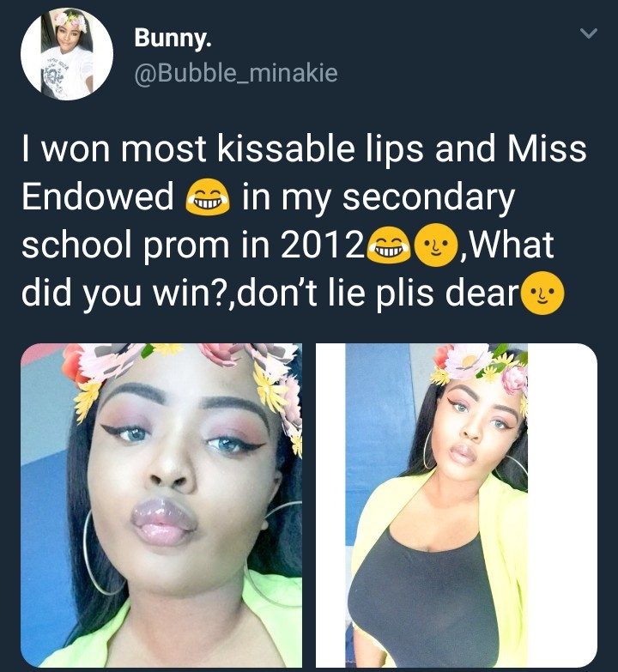Open the right photo with black top
The width and height of the screenshot is (618, 672).
[457, 506]
